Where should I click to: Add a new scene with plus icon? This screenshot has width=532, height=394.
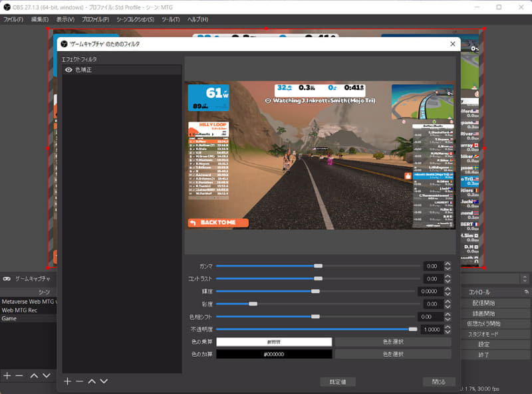tap(7, 375)
